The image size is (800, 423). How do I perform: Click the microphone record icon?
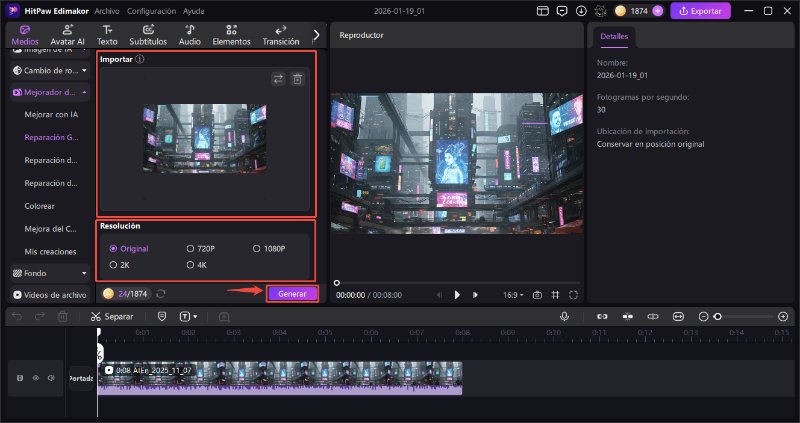[564, 317]
